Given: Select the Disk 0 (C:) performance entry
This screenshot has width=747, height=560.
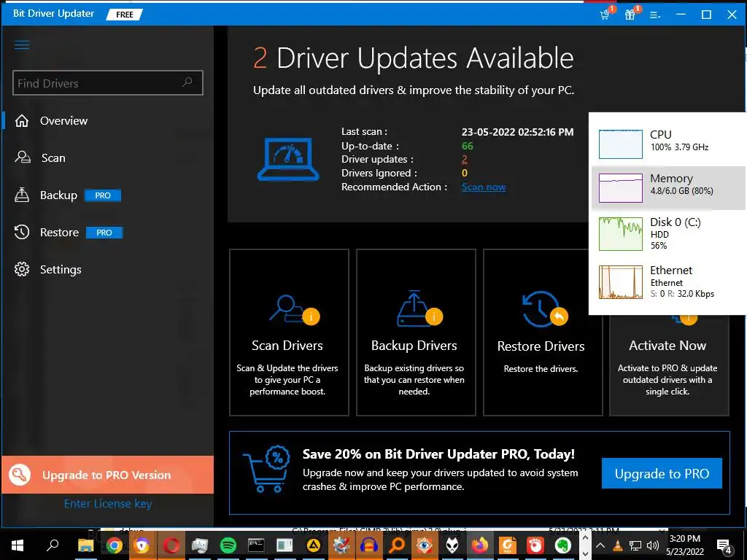Looking at the screenshot, I should click(668, 233).
